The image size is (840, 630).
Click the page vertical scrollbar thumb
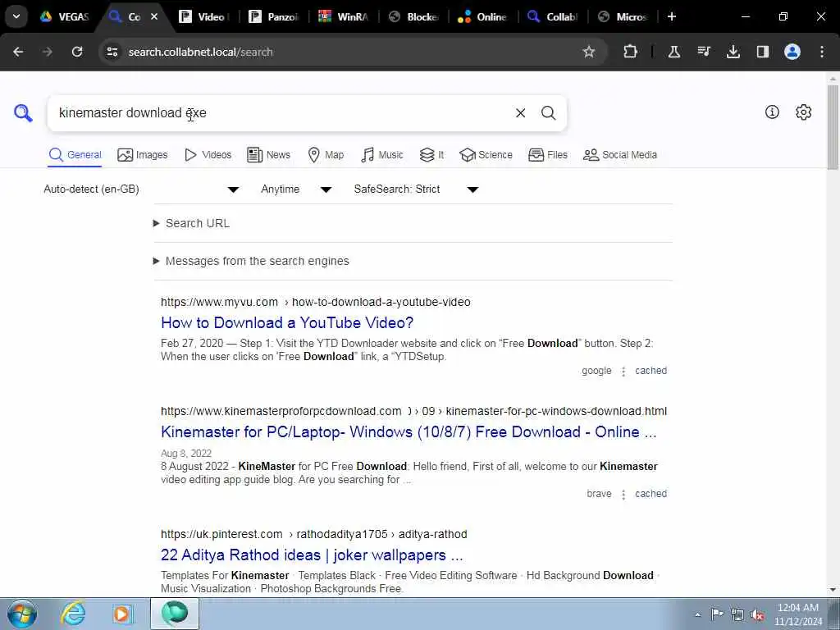(833, 127)
